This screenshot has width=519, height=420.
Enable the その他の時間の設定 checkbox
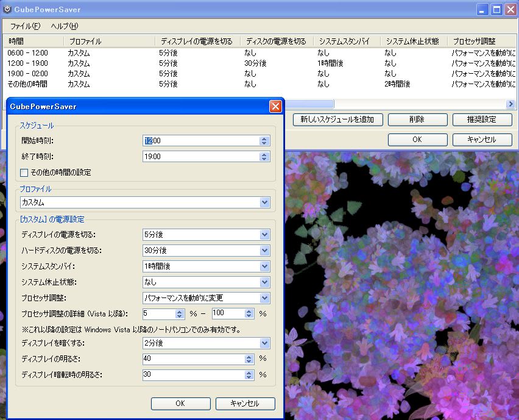(x=25, y=173)
